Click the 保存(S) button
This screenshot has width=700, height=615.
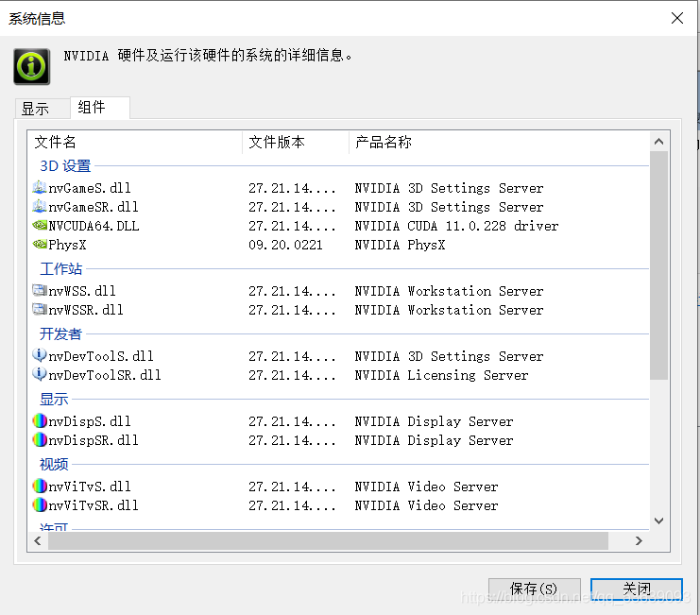click(534, 589)
